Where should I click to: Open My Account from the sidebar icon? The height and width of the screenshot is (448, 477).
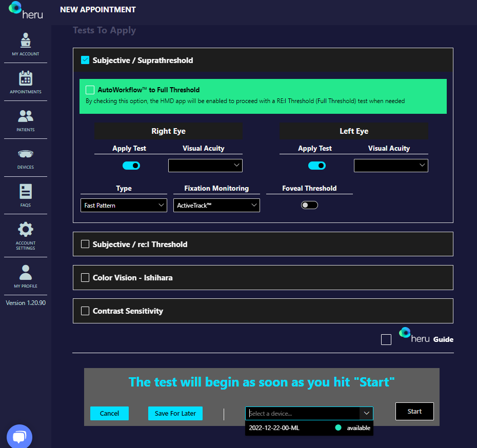[26, 41]
